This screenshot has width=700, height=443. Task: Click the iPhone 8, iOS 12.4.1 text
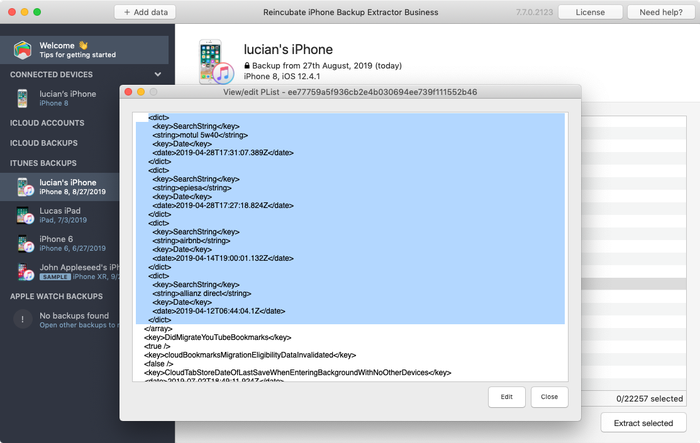click(x=282, y=76)
